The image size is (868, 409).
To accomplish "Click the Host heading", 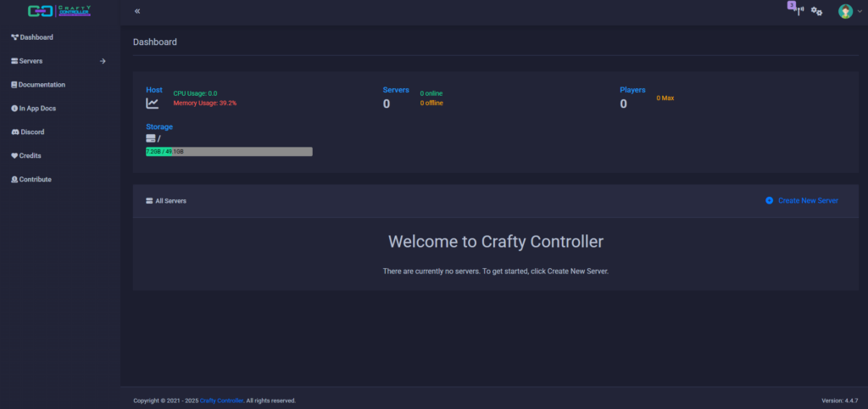I will pyautogui.click(x=154, y=90).
